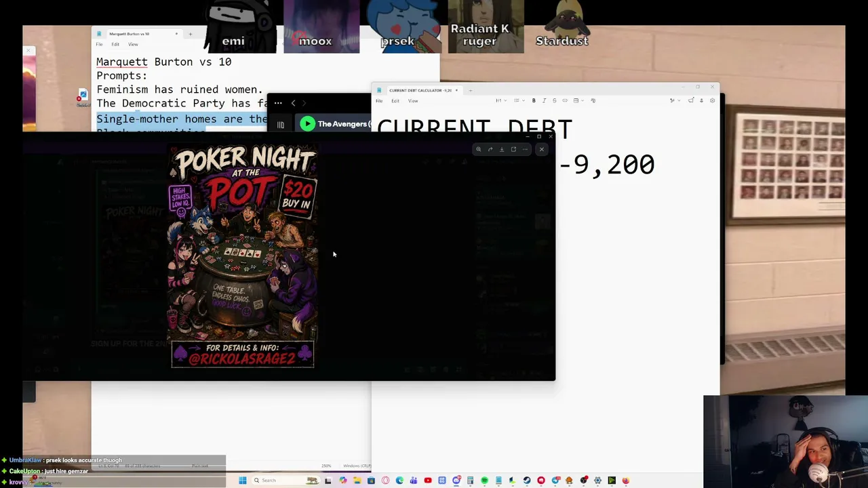Viewport: 868px width, 488px height.
Task: Zoom in on the poker image
Action: click(x=479, y=149)
